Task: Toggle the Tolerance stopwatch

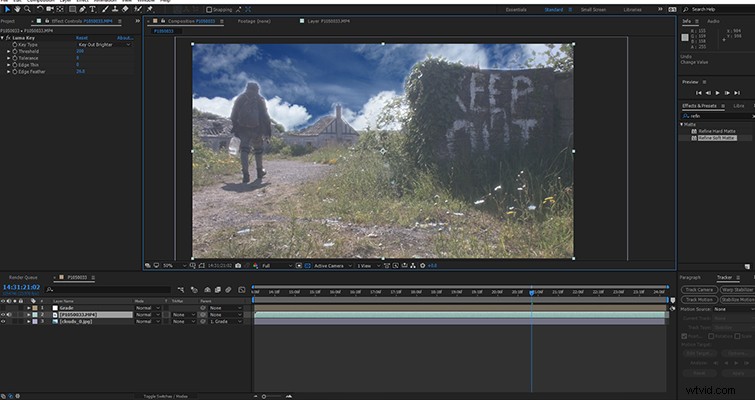Action: [x=15, y=58]
